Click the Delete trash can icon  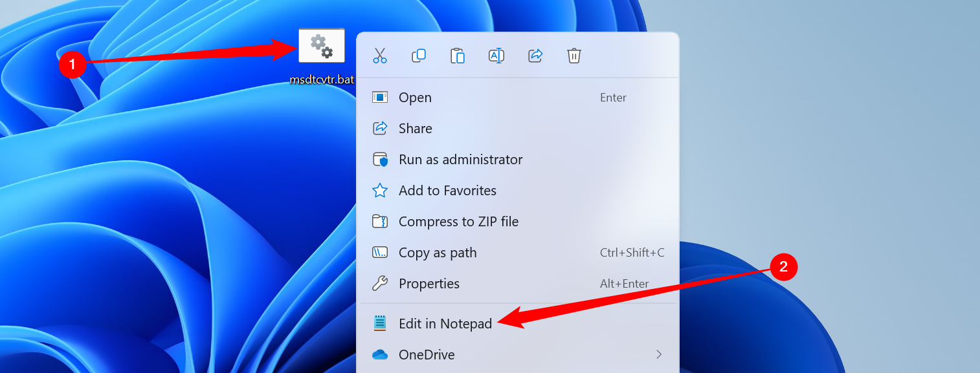point(574,56)
